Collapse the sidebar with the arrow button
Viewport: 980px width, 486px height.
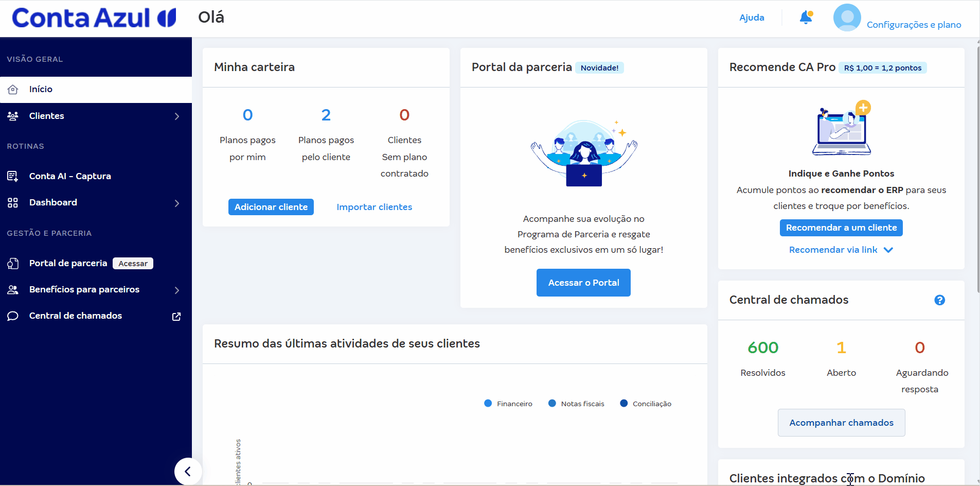188,471
